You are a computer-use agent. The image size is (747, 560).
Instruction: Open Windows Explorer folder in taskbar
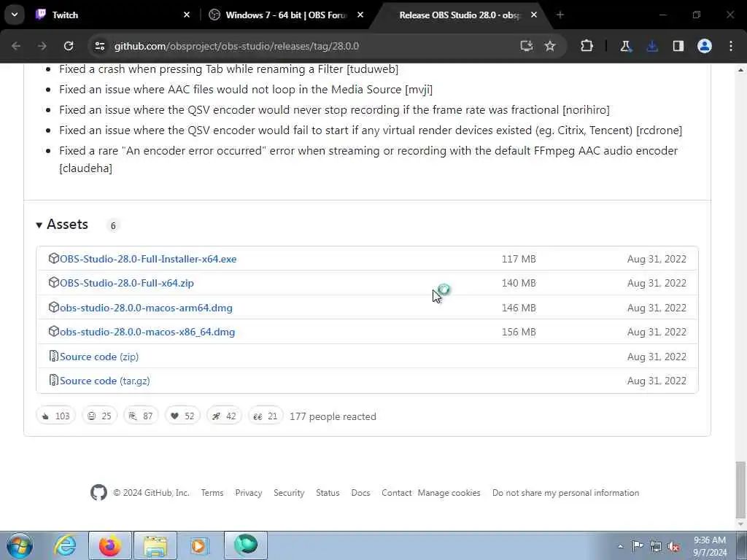point(155,545)
